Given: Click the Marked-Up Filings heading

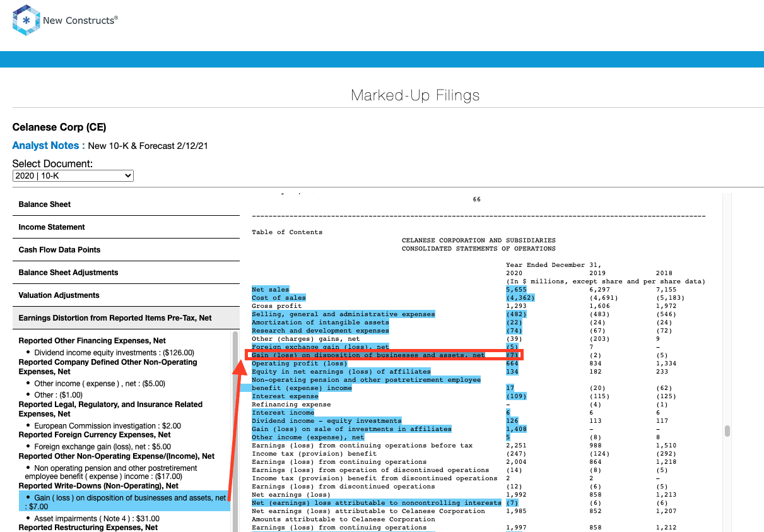Looking at the screenshot, I should click(x=415, y=95).
